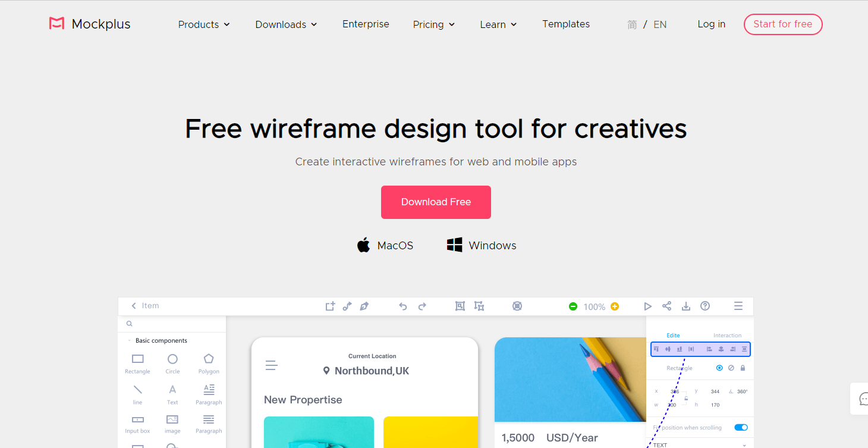Viewport: 868px width, 448px height.
Task: Switch language to EN
Action: coord(660,24)
